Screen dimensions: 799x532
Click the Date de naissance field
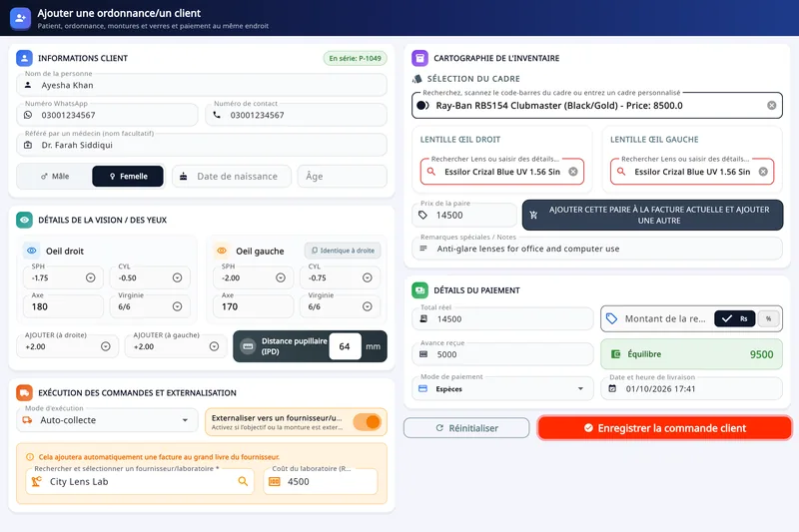pos(232,176)
